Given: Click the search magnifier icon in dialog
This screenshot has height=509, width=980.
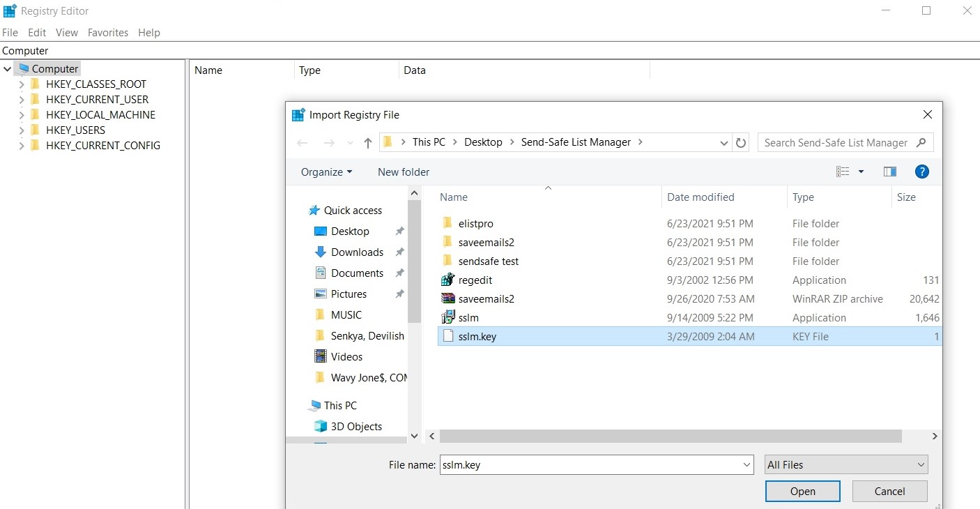Looking at the screenshot, I should 921,142.
